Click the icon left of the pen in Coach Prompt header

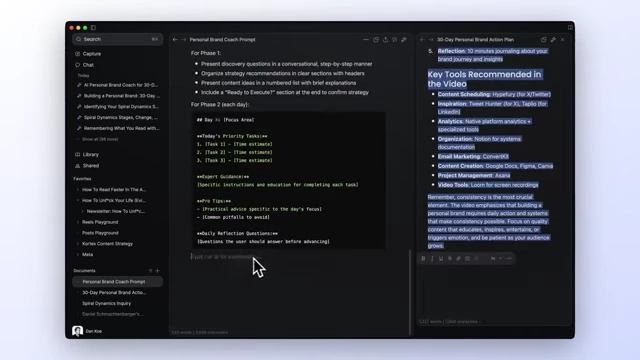tap(395, 40)
